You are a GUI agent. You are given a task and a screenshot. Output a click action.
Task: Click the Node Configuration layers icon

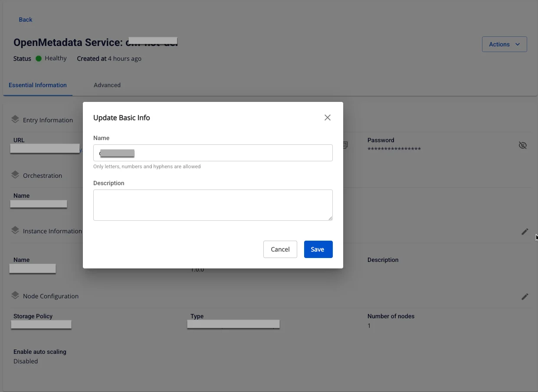pyautogui.click(x=15, y=295)
